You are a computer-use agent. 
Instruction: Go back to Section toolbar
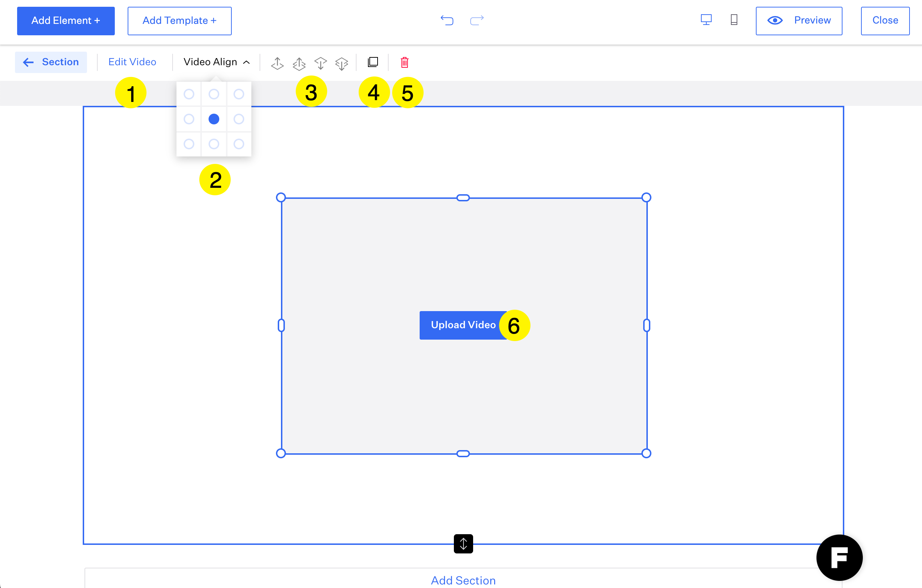tap(51, 62)
